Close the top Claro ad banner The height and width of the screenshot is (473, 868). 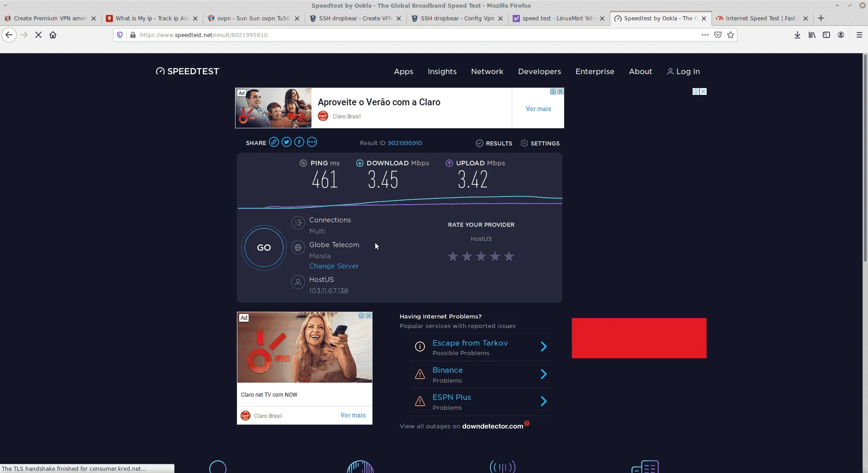(561, 91)
